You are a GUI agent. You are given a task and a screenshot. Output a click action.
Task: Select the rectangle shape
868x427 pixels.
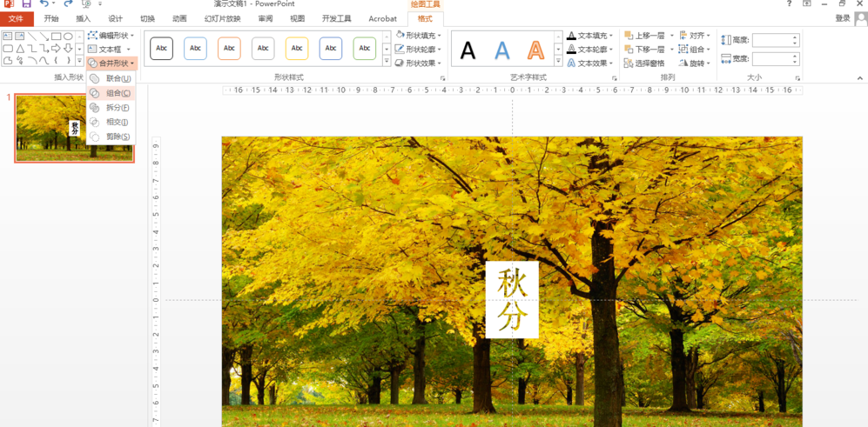tap(57, 37)
